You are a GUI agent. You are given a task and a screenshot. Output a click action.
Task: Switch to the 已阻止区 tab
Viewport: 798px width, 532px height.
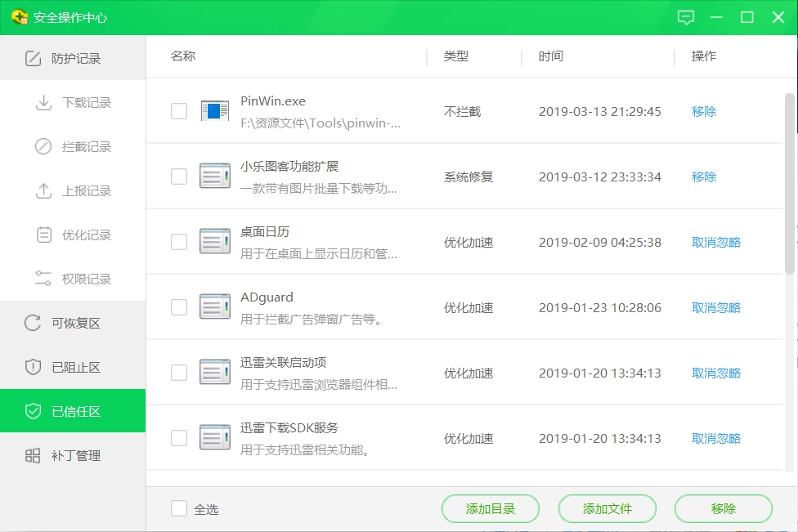pyautogui.click(x=73, y=367)
